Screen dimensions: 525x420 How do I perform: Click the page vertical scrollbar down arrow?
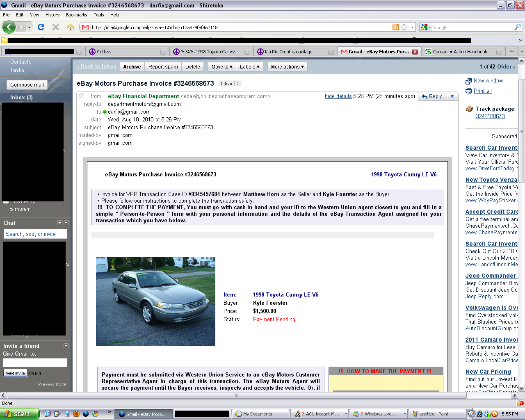pyautogui.click(x=522, y=388)
